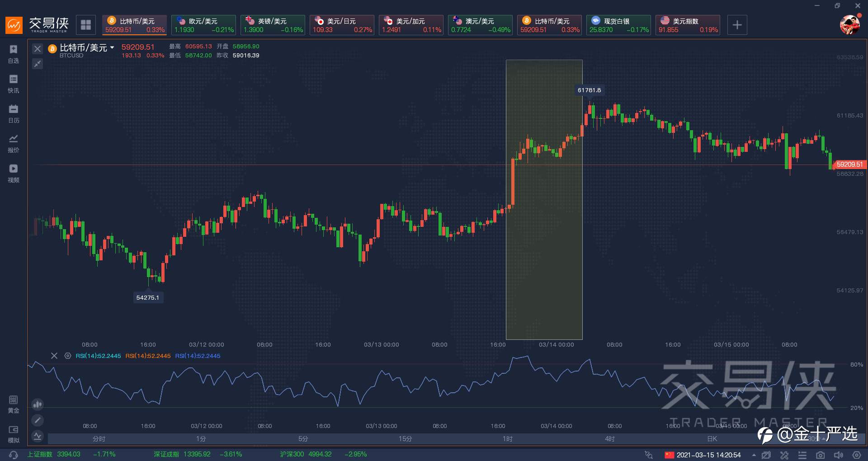Image resolution: width=868 pixels, height=461 pixels.
Task: Click the 最高 60595.13 value
Action: click(198, 47)
